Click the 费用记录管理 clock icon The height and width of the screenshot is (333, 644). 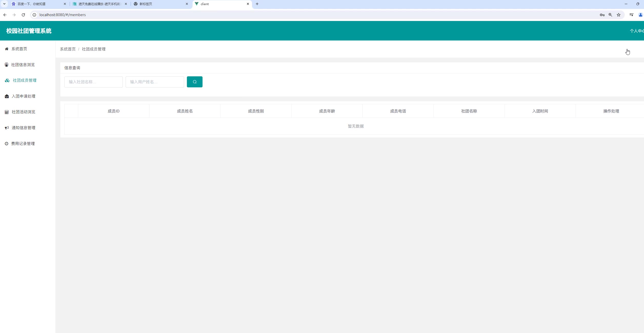click(x=7, y=144)
